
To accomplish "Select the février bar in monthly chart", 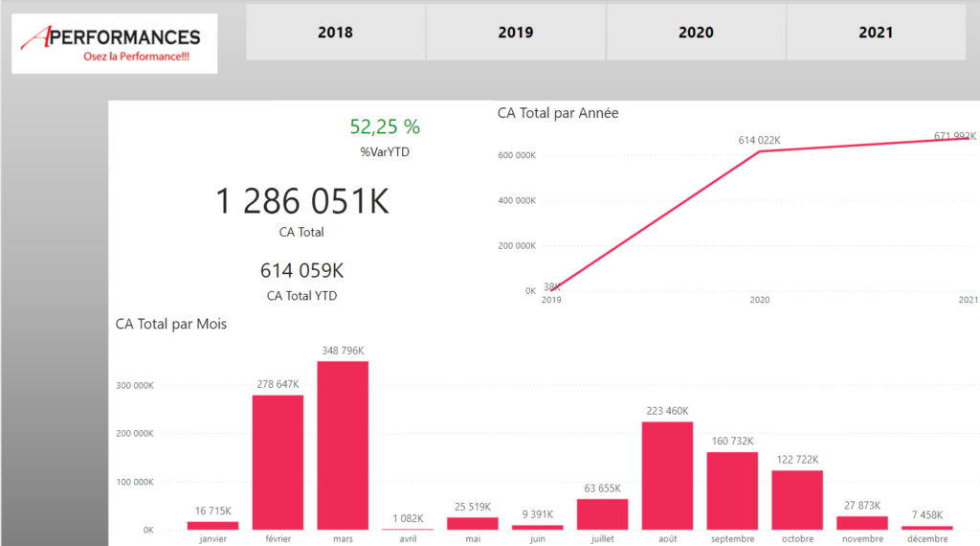I will tap(278, 463).
